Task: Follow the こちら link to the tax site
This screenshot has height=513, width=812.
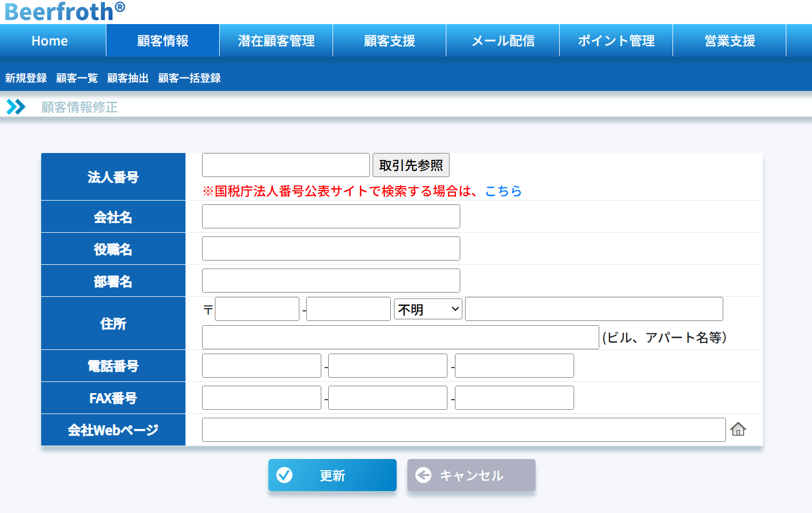Action: [x=503, y=191]
